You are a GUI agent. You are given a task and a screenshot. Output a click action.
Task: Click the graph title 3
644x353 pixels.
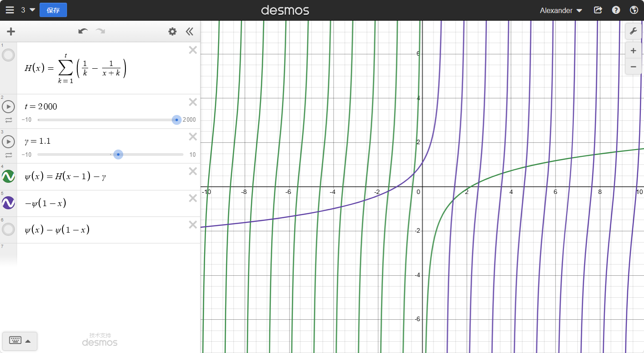pos(23,10)
